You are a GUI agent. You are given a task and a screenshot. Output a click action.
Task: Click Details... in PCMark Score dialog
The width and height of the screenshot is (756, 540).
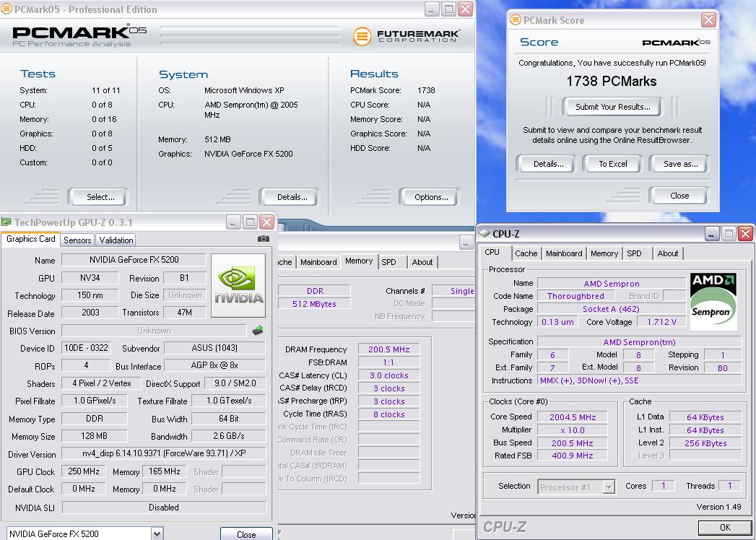pos(548,164)
